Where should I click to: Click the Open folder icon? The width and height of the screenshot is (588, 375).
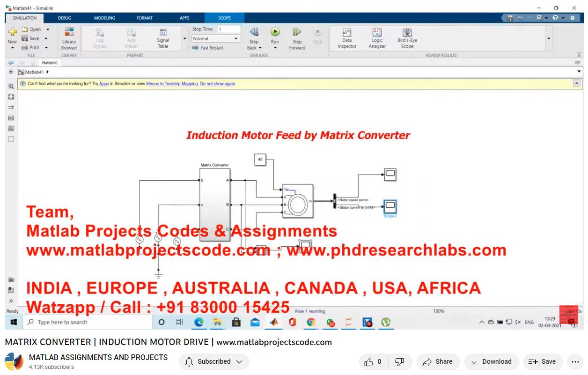[x=25, y=29]
